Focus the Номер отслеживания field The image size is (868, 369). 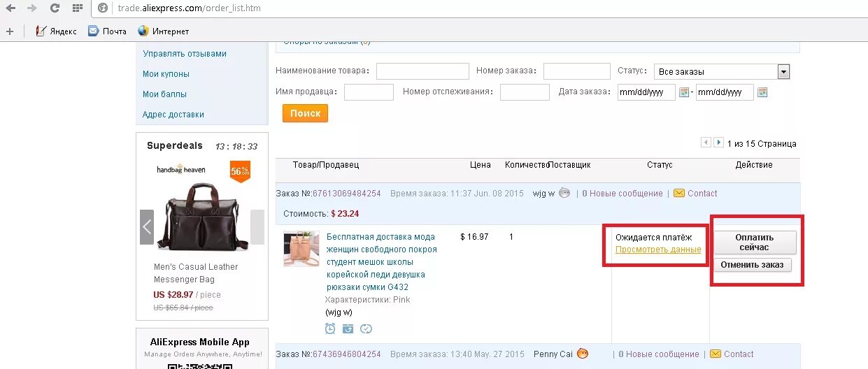(x=525, y=92)
